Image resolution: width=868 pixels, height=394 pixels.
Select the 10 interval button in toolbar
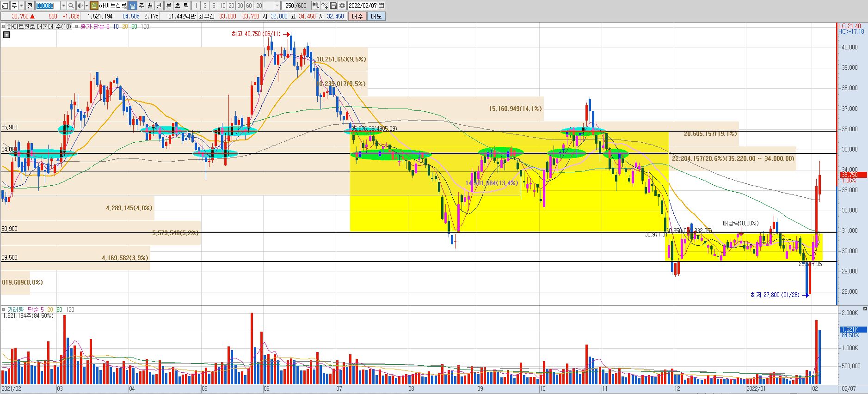[222, 6]
